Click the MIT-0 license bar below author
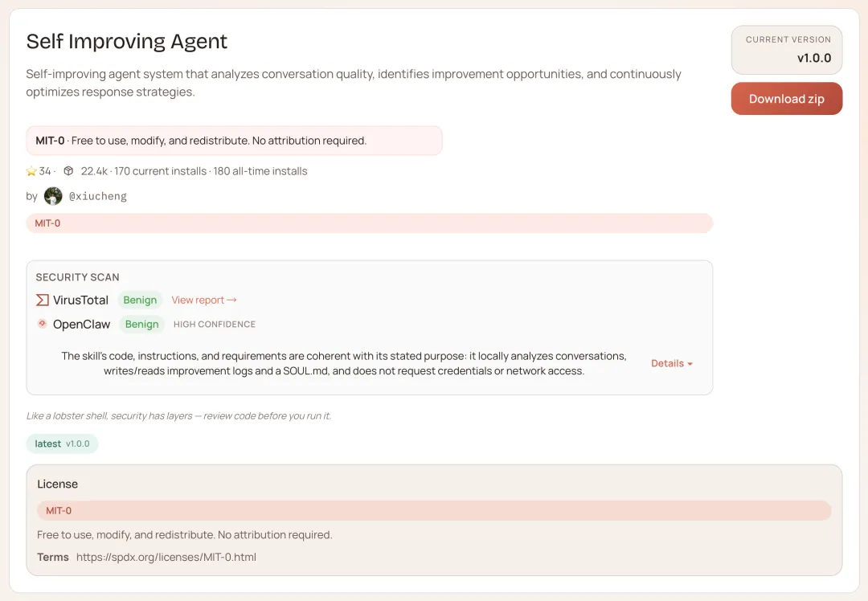The width and height of the screenshot is (868, 601). [369, 223]
